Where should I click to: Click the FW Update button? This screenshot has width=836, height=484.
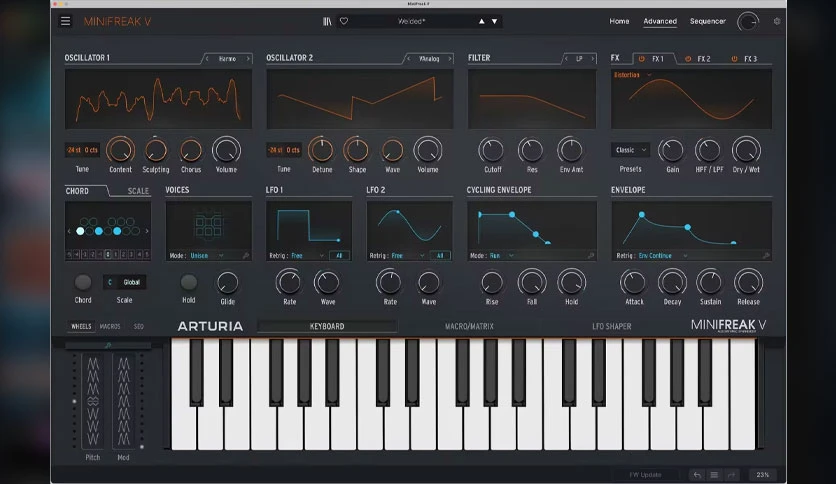click(x=645, y=474)
